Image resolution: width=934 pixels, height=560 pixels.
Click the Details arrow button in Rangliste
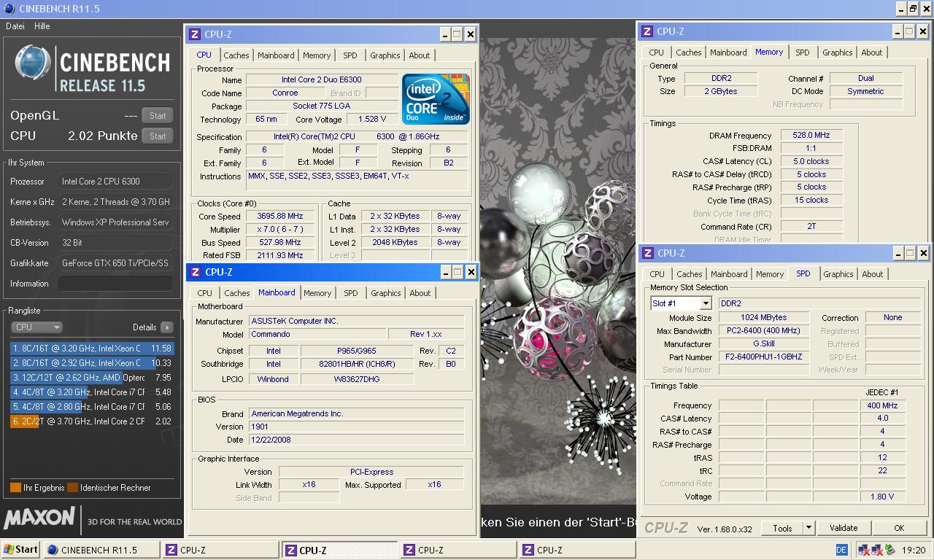tap(167, 327)
